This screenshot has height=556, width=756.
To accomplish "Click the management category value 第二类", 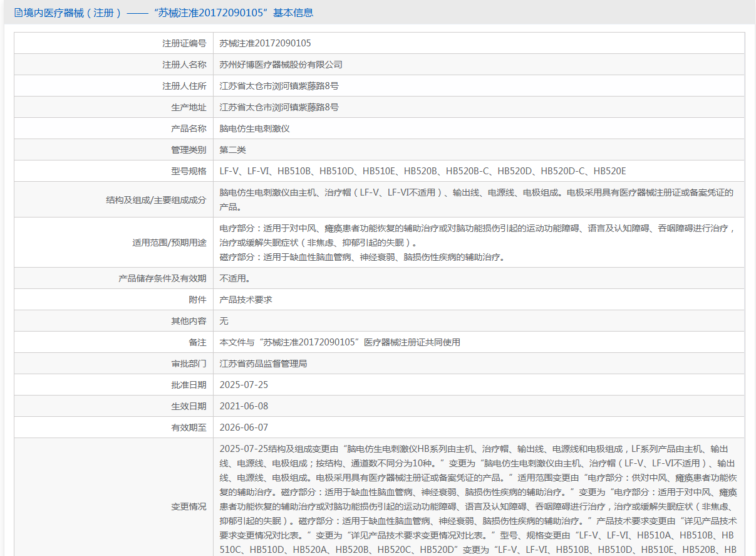I will point(232,150).
